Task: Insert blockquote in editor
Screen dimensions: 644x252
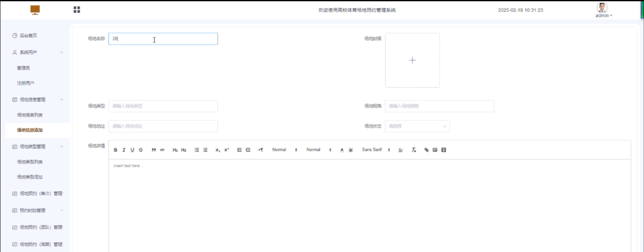Action: point(154,150)
